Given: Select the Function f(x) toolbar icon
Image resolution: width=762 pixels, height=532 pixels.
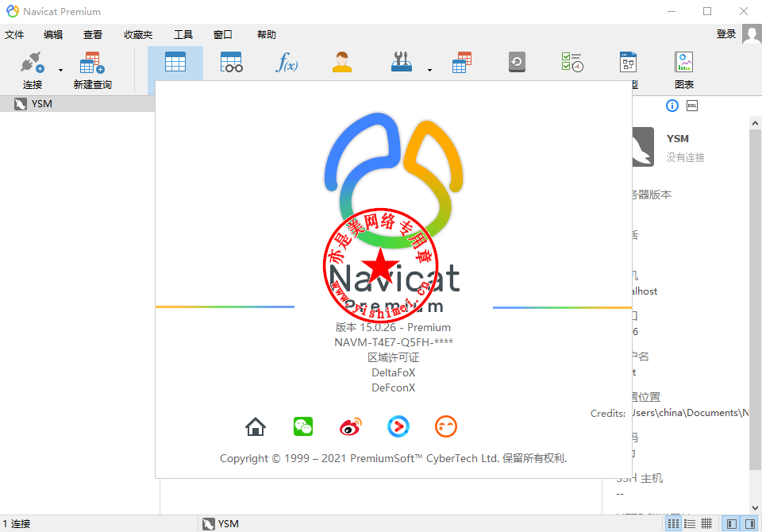Looking at the screenshot, I should click(287, 62).
